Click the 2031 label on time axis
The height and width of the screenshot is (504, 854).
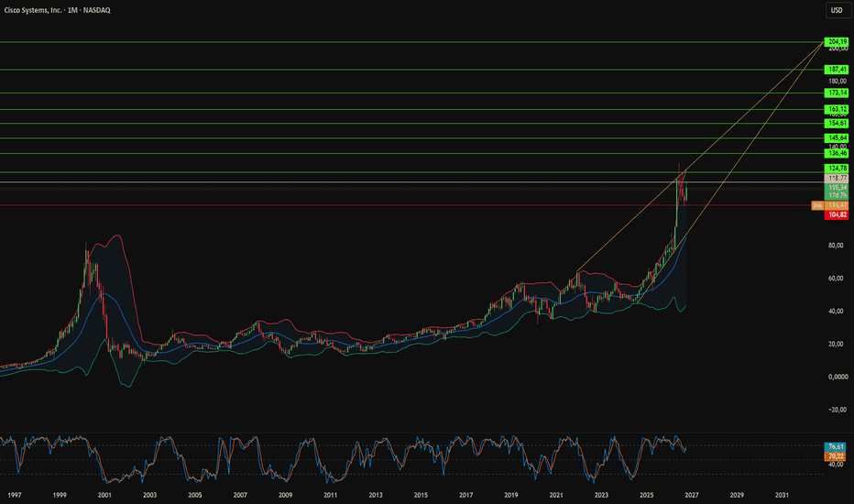782,495
